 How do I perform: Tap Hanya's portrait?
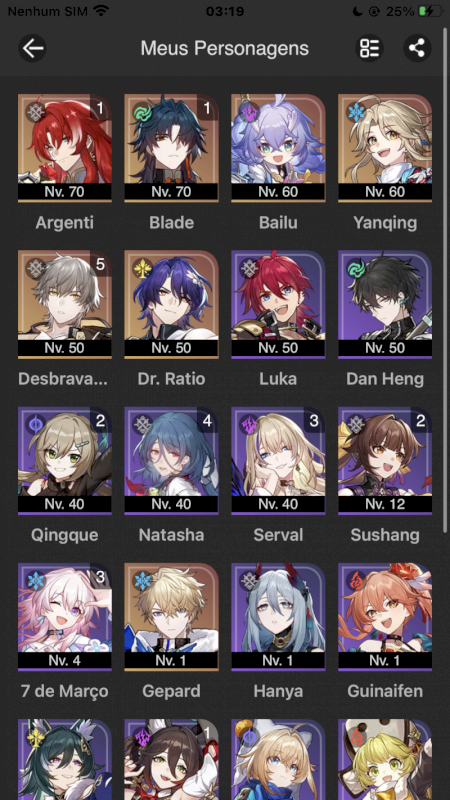278,617
